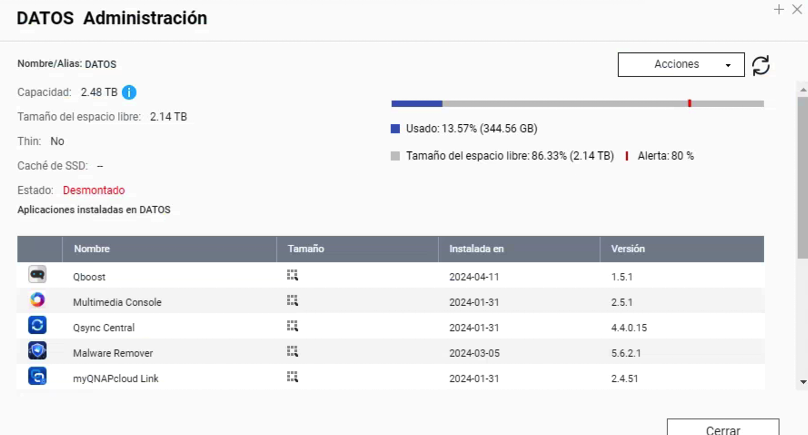Sort table by Nombre column header
This screenshot has width=808, height=435.
pos(92,249)
